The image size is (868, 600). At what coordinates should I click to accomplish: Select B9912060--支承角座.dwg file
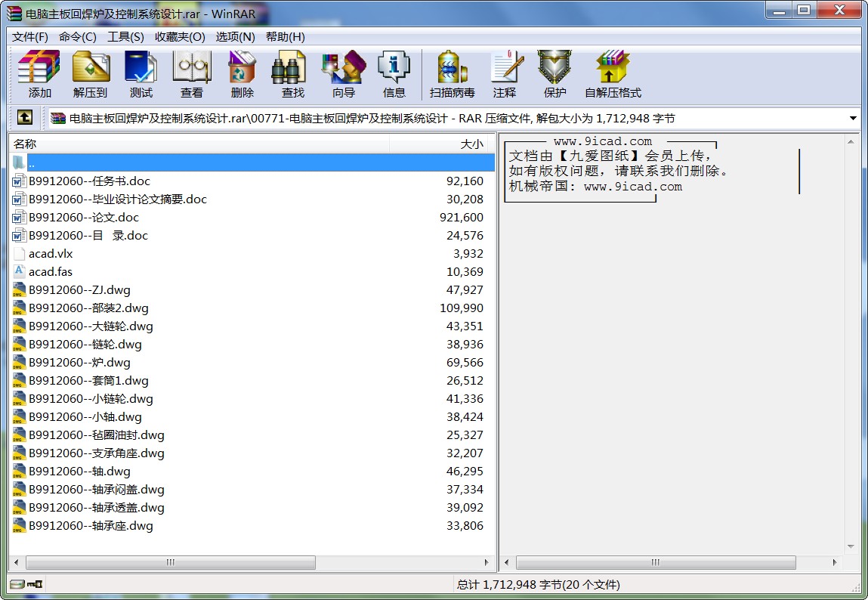coord(97,453)
